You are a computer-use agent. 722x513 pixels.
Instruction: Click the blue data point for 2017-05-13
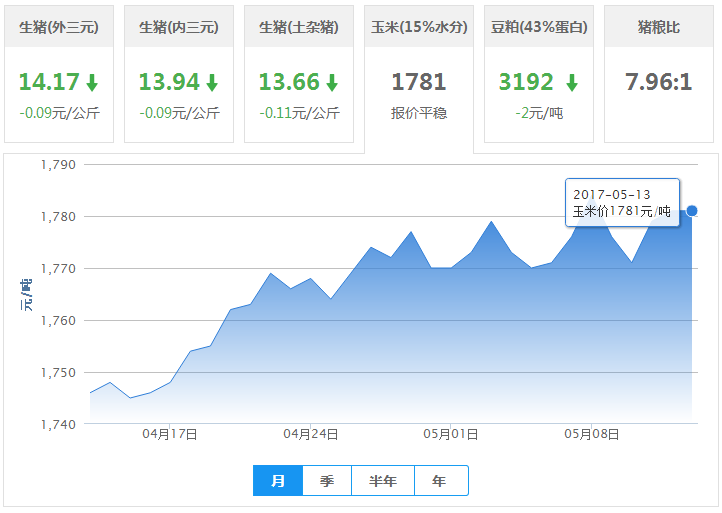(x=692, y=211)
